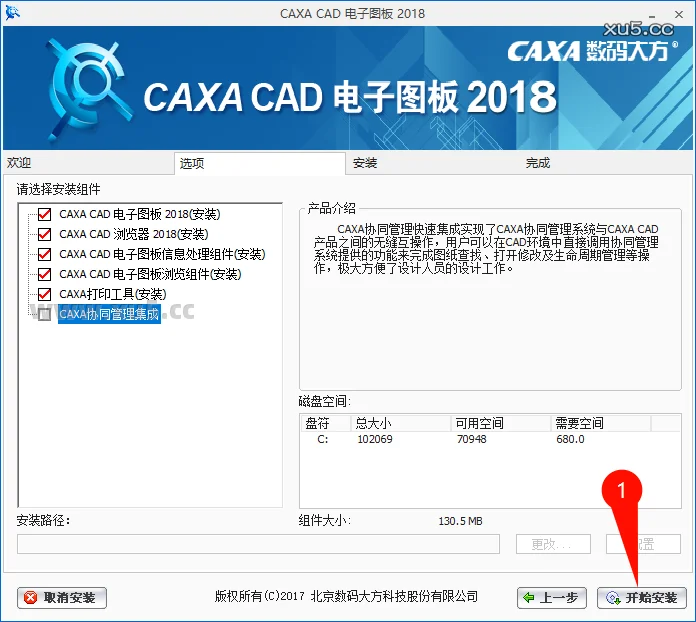Enable the CAXA协同管理集成 checkbox
The image size is (696, 622).
coord(44,314)
